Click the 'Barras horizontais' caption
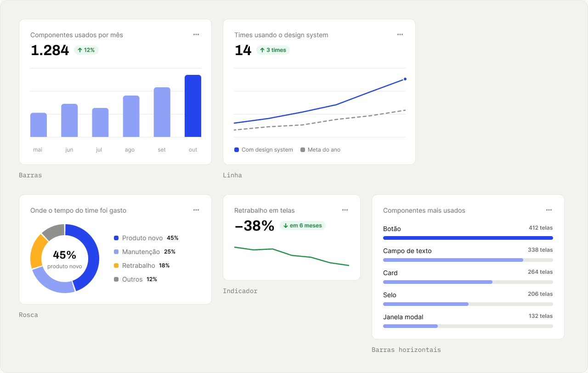 [406, 350]
